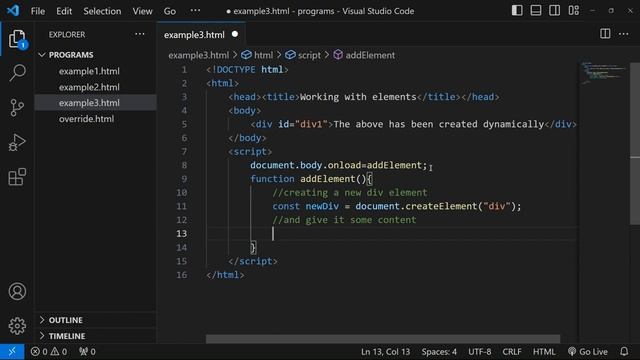
Task: Click the vertical scrollbar in editor
Action: (x=635, y=143)
